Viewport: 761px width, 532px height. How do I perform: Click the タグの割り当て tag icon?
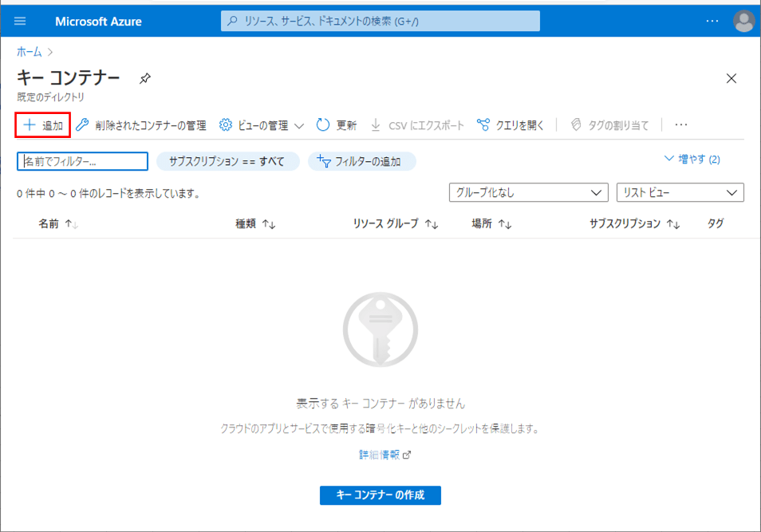[x=576, y=124]
